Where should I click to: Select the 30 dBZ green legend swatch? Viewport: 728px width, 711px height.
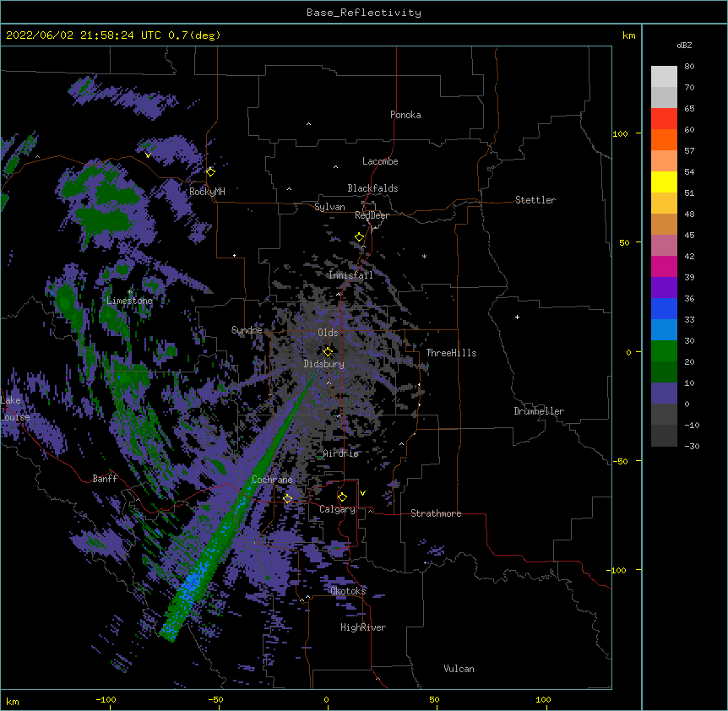[664, 351]
